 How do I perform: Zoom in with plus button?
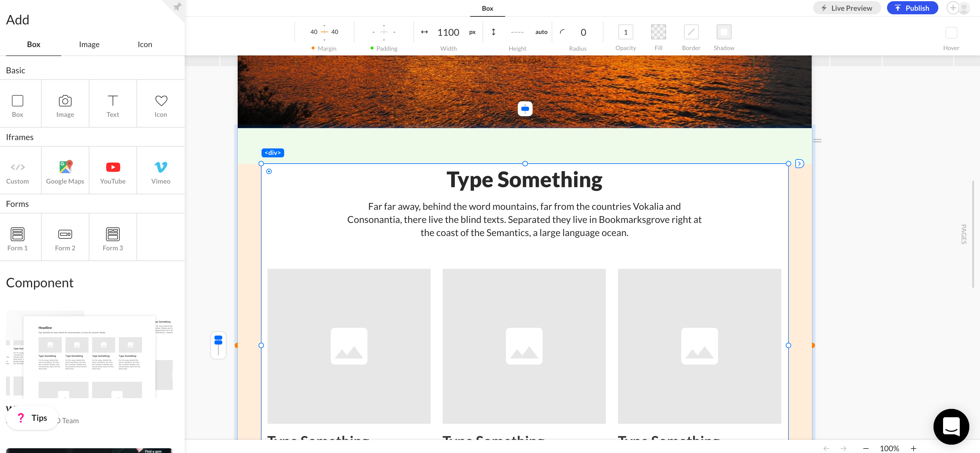point(913,449)
